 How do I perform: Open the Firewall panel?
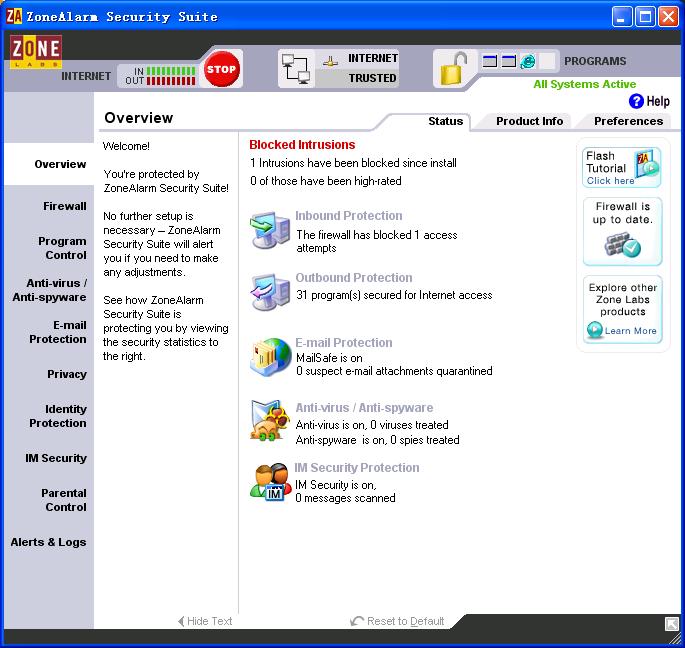(64, 206)
